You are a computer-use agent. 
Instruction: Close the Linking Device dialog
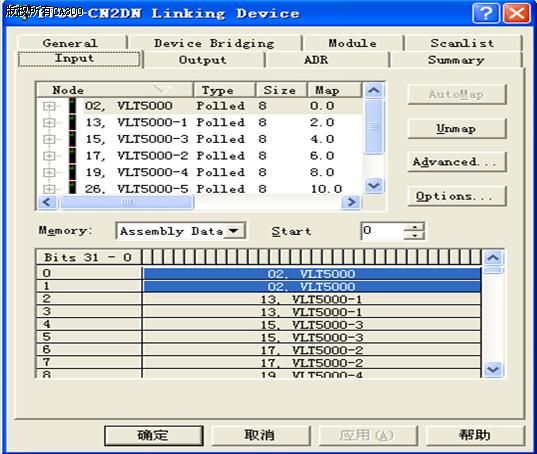click(x=516, y=13)
